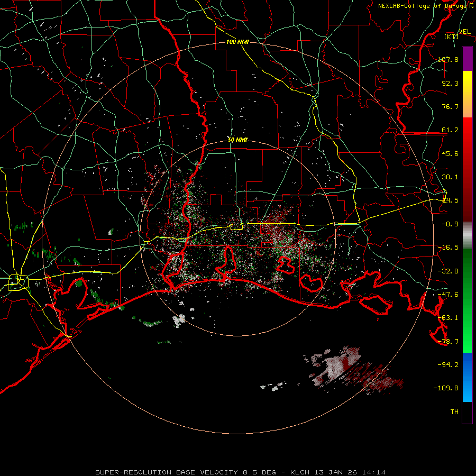Click the 61.2 legend value

450,130
